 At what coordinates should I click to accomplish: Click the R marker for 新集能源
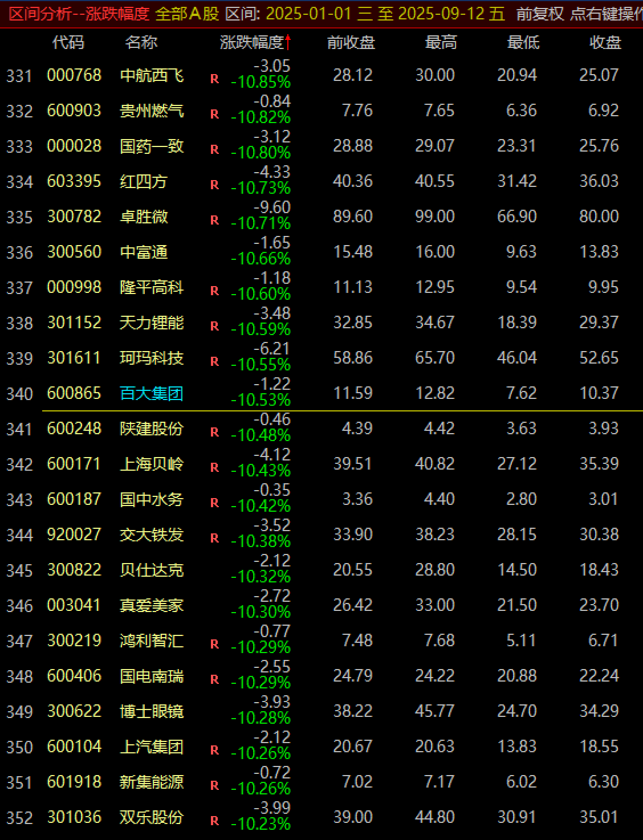click(x=214, y=786)
